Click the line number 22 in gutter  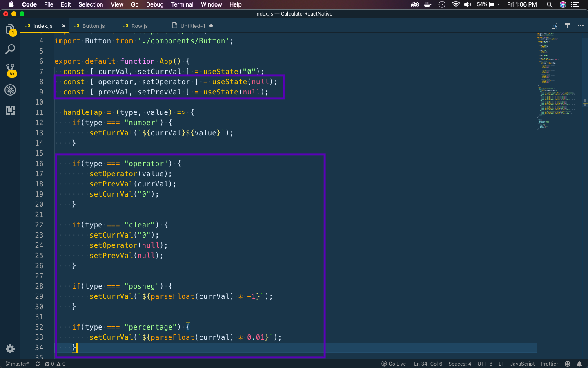pyautogui.click(x=39, y=225)
